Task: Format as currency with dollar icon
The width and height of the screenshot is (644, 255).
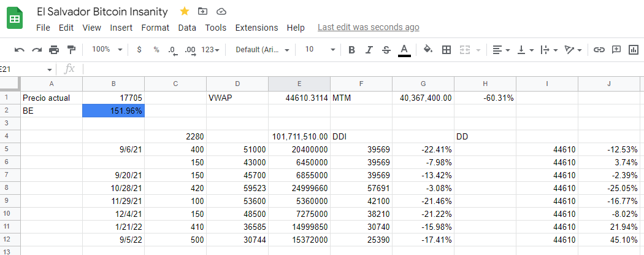Action: [x=139, y=50]
